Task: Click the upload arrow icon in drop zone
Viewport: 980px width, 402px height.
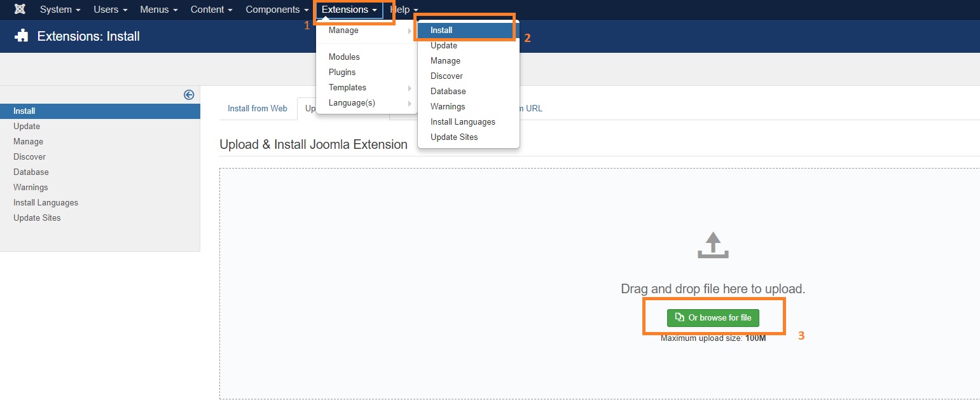Action: click(713, 245)
